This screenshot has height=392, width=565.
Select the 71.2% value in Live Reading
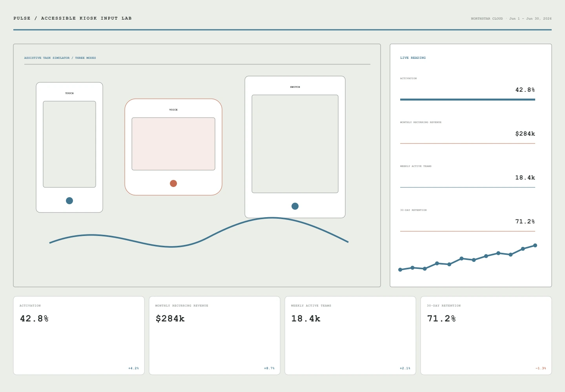(525, 221)
